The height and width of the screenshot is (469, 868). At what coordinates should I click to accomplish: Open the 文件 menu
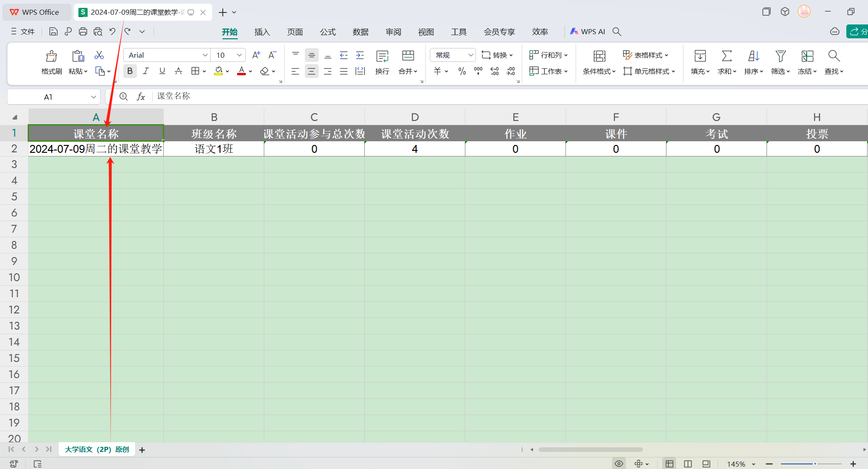pyautogui.click(x=27, y=31)
